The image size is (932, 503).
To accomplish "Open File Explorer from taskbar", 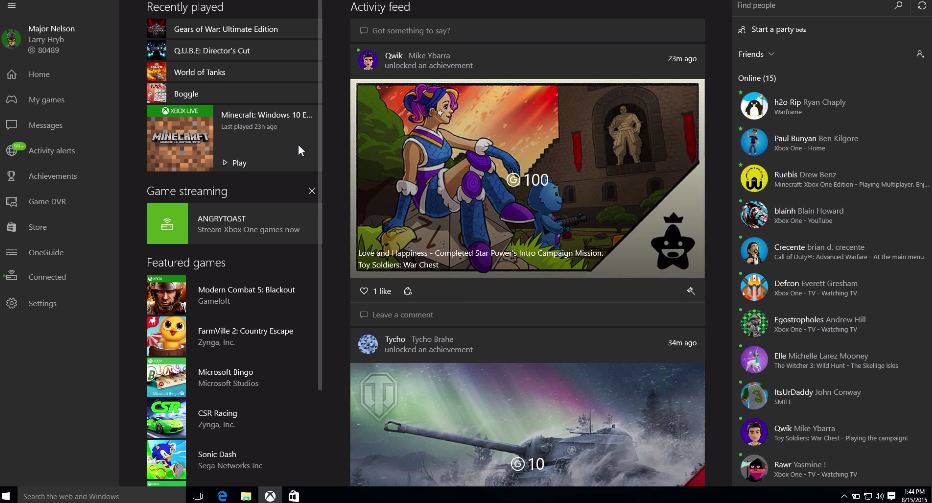I will click(x=246, y=496).
